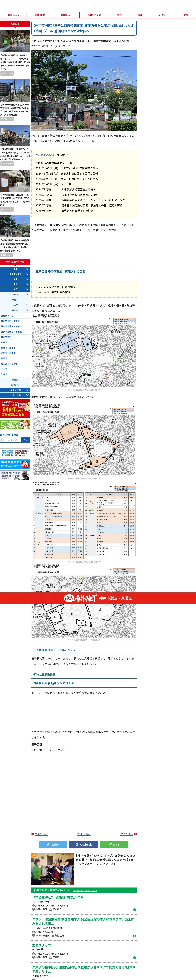Open 尼崎市 link
This screenshot has height=980, width=196.
(x=4, y=358)
